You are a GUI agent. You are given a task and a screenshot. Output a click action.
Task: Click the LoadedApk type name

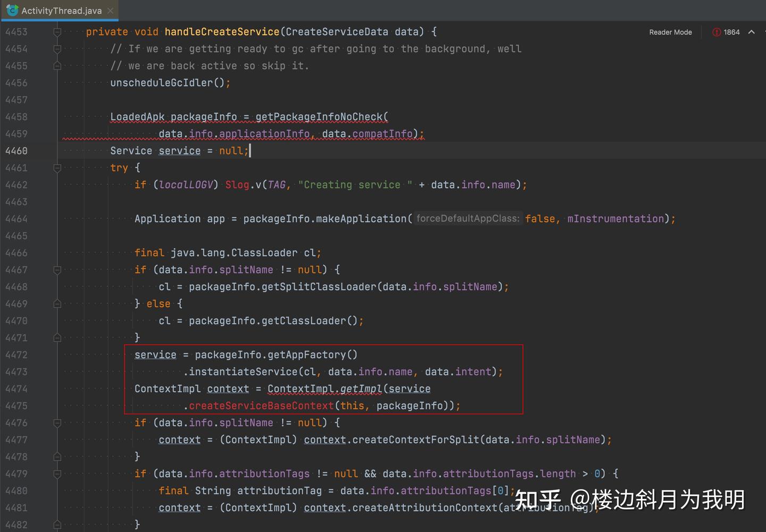point(137,117)
